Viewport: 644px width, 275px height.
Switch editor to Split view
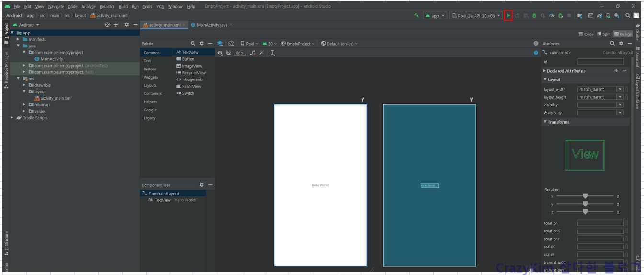click(x=604, y=34)
